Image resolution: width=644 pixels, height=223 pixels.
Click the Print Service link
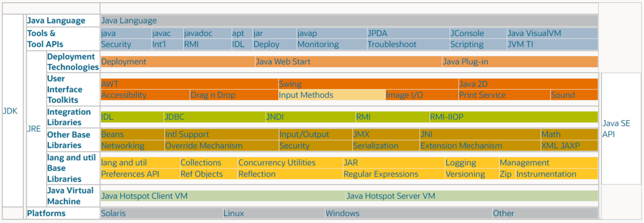click(482, 95)
